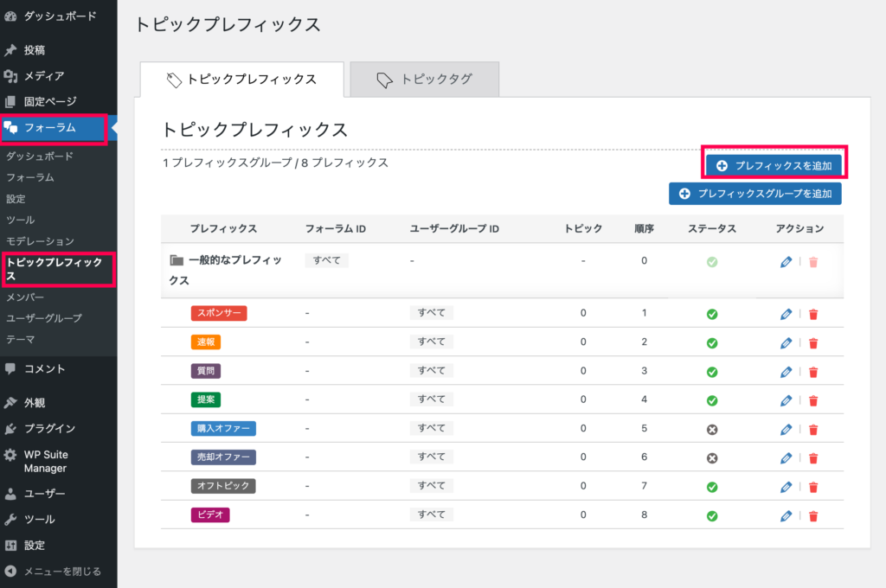Edit the 一般的なプレフィックス group with pencil icon
The height and width of the screenshot is (588, 886).
point(786,262)
